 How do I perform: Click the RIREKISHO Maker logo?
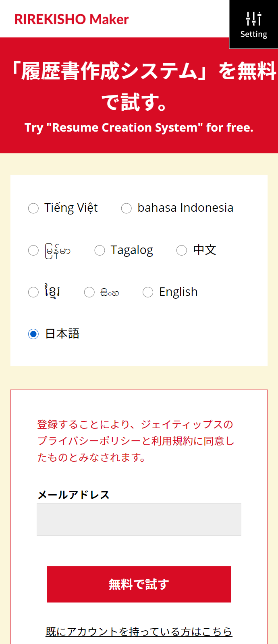coord(72,19)
